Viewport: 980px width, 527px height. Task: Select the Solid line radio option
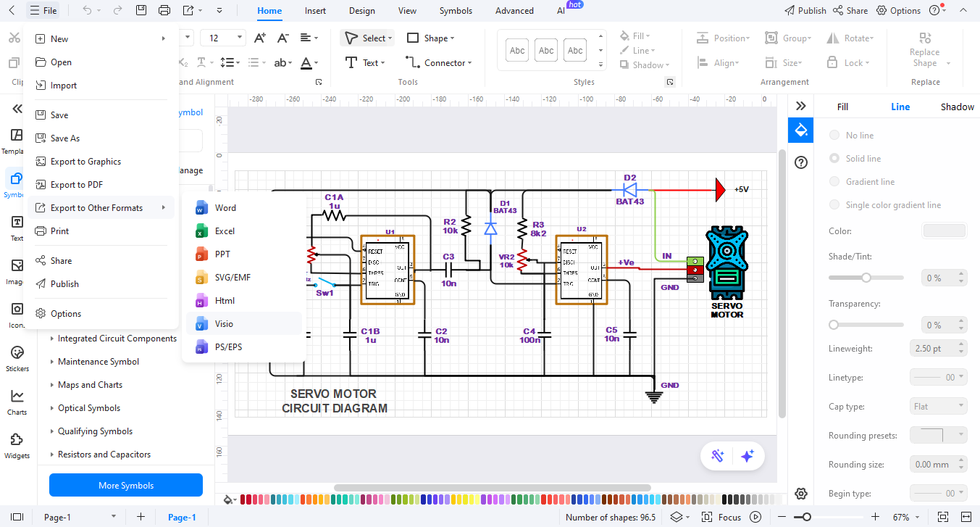tap(834, 159)
